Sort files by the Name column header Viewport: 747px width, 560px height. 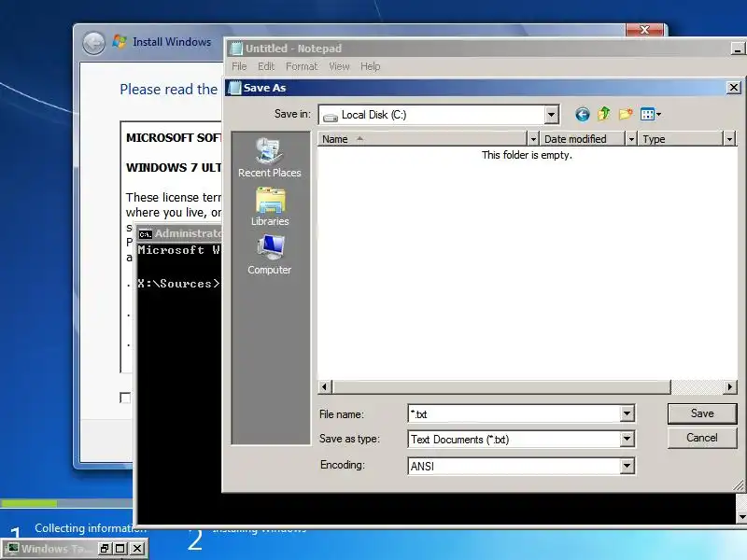point(423,139)
